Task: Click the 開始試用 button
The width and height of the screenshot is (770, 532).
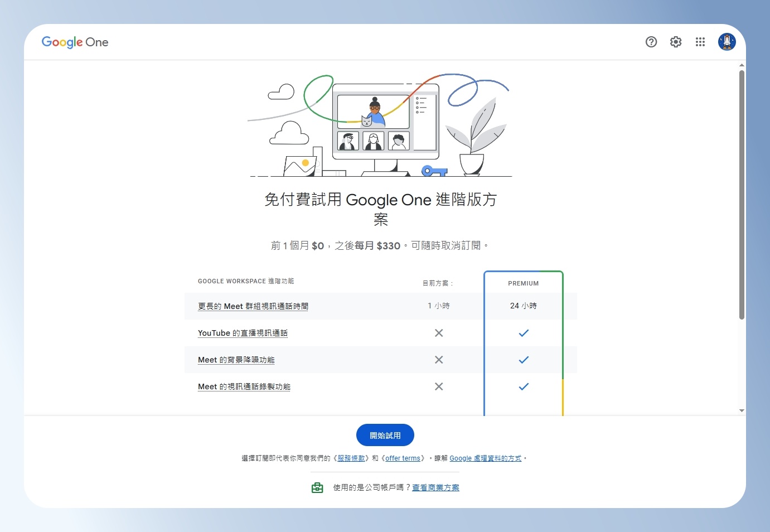Action: [385, 436]
